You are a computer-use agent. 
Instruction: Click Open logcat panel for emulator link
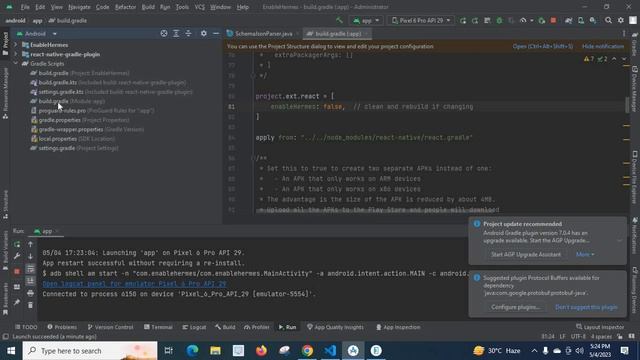(134, 284)
